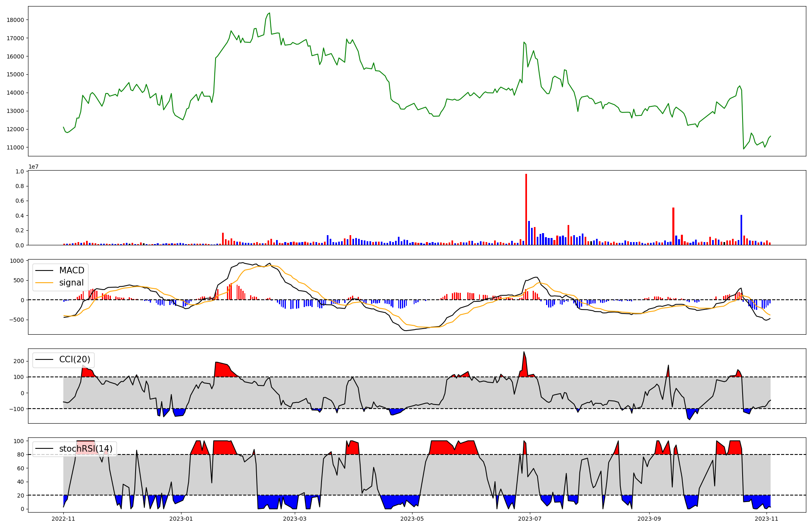Click the 2023-11 x-axis tick label
812x528 pixels.
(x=766, y=519)
